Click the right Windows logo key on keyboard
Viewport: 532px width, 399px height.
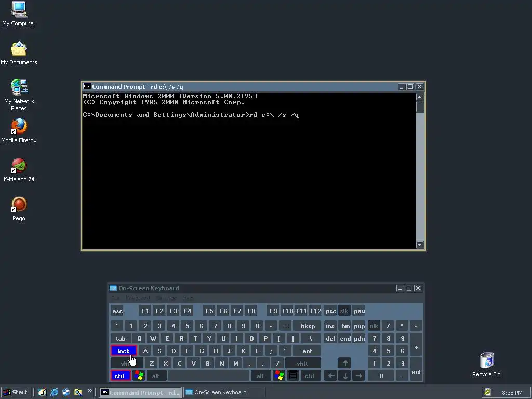point(279,376)
